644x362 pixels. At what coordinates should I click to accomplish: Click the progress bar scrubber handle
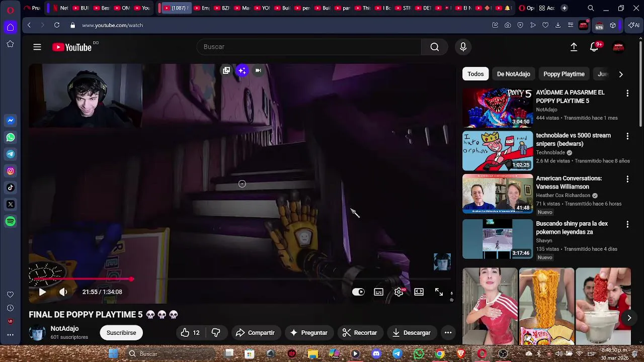(x=131, y=279)
